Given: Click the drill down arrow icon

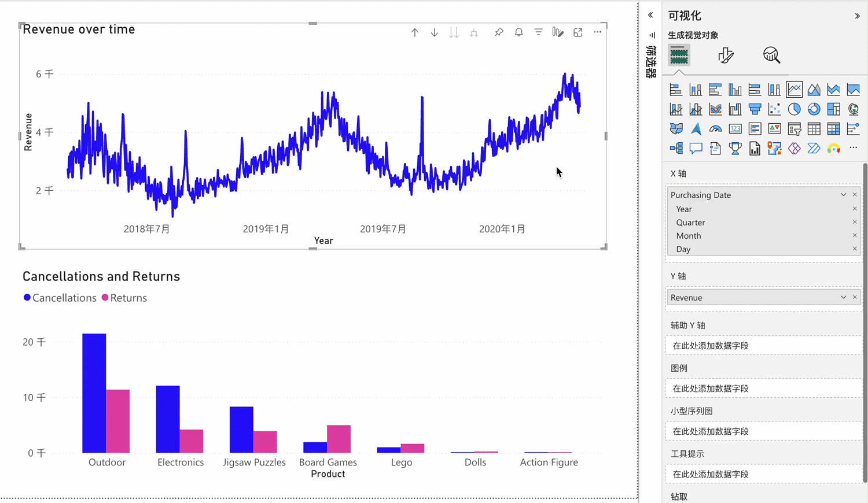Looking at the screenshot, I should click(x=434, y=33).
